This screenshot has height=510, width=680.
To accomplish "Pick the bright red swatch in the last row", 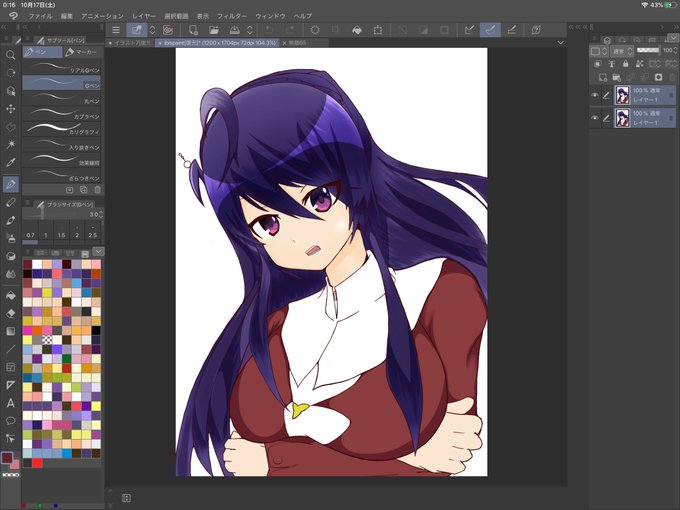I will tap(38, 463).
